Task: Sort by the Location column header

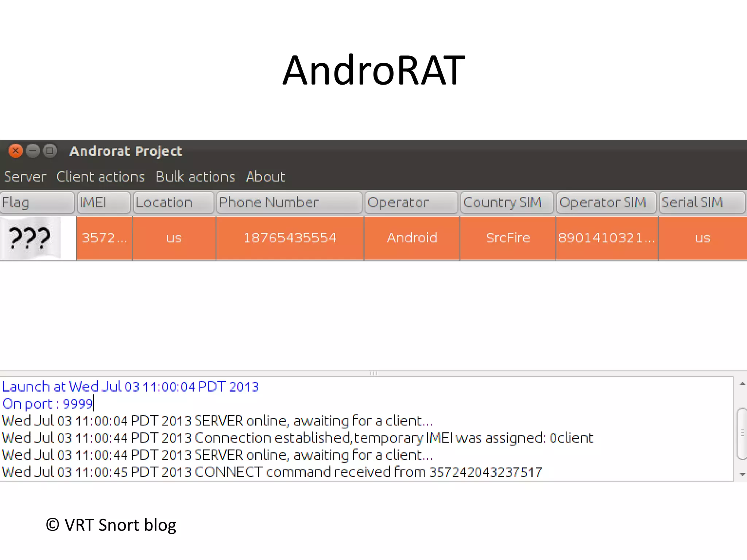Action: (173, 202)
